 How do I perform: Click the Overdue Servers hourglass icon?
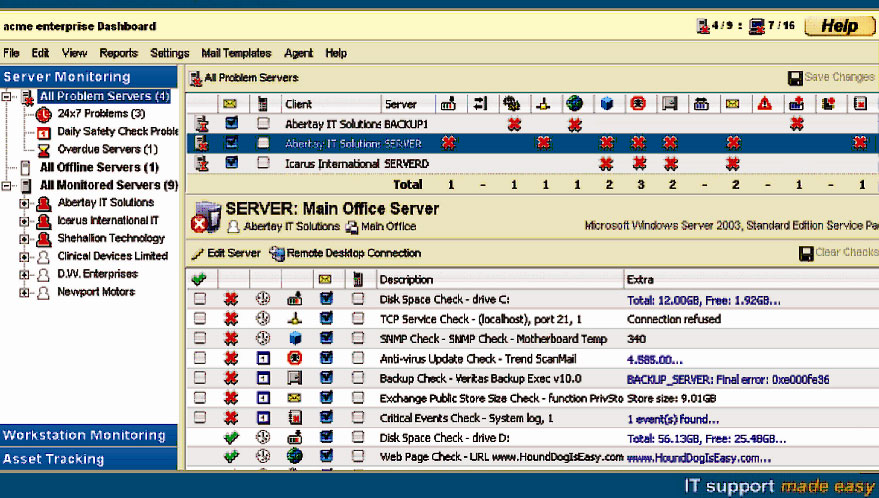coord(45,150)
